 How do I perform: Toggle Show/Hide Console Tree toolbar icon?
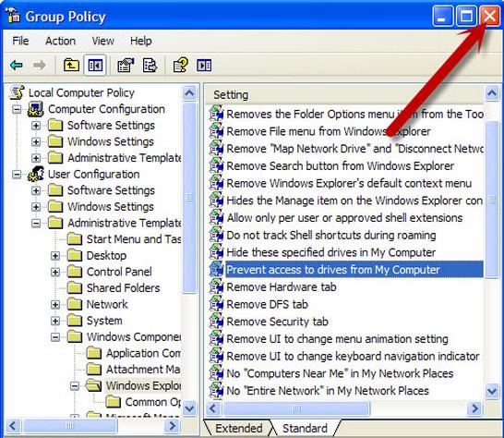(x=95, y=66)
